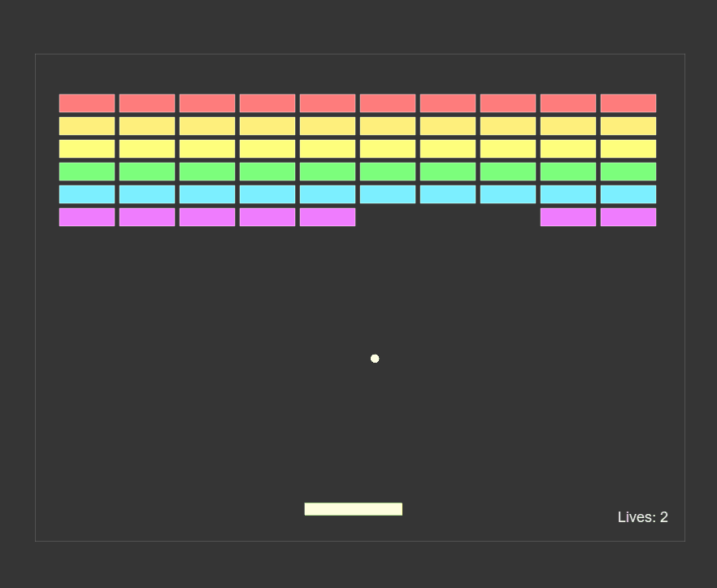The image size is (717, 588).
Task: Click the leftmost brick in the second row
Action: pos(87,126)
